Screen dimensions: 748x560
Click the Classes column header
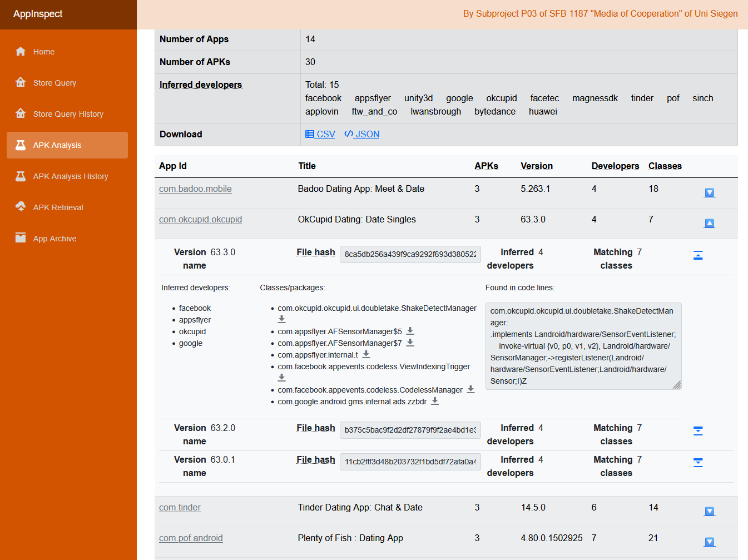click(x=665, y=166)
